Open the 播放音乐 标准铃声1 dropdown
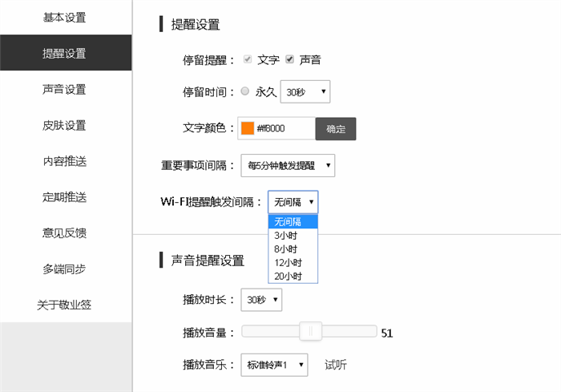Viewport: 561px width, 392px height. (x=274, y=365)
